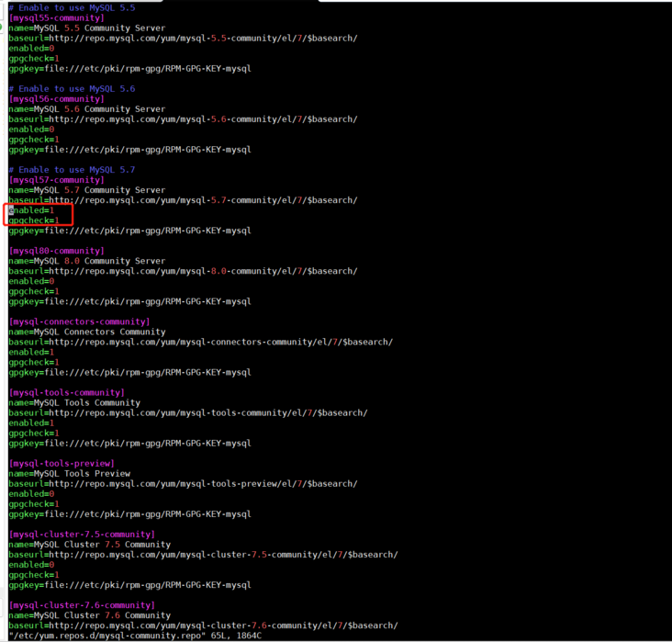Click the [mysql-tools-community] section header
Image resolution: width=672 pixels, height=642 pixels.
67,392
